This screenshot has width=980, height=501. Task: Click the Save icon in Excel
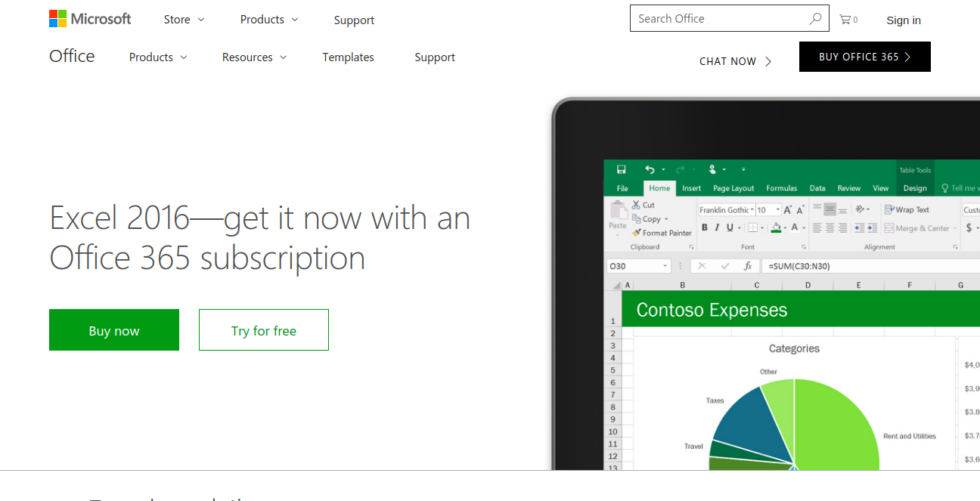coord(622,169)
